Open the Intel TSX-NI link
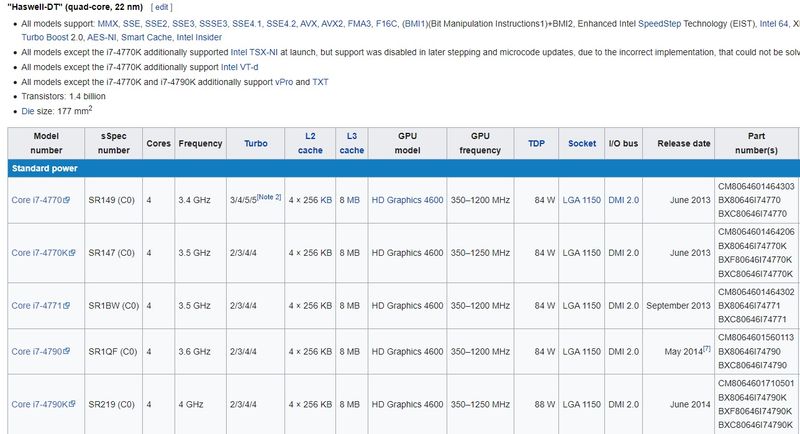This screenshot has width=800, height=434. [x=254, y=52]
